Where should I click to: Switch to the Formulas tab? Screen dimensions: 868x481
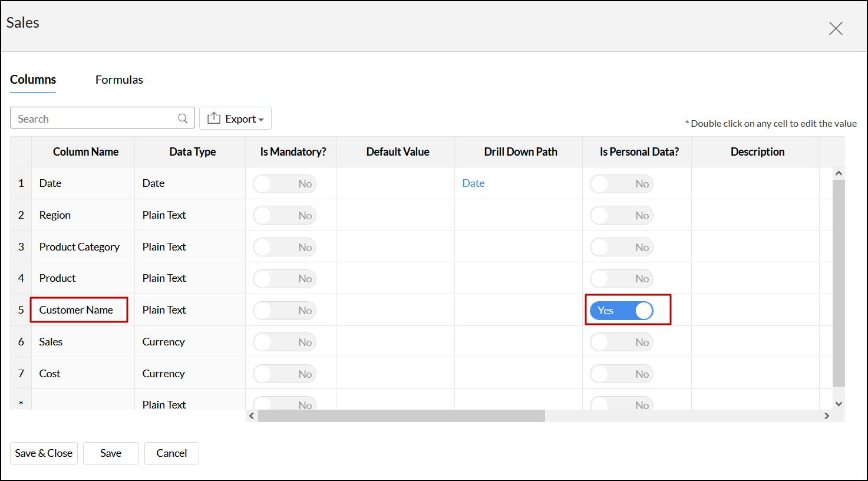click(119, 80)
